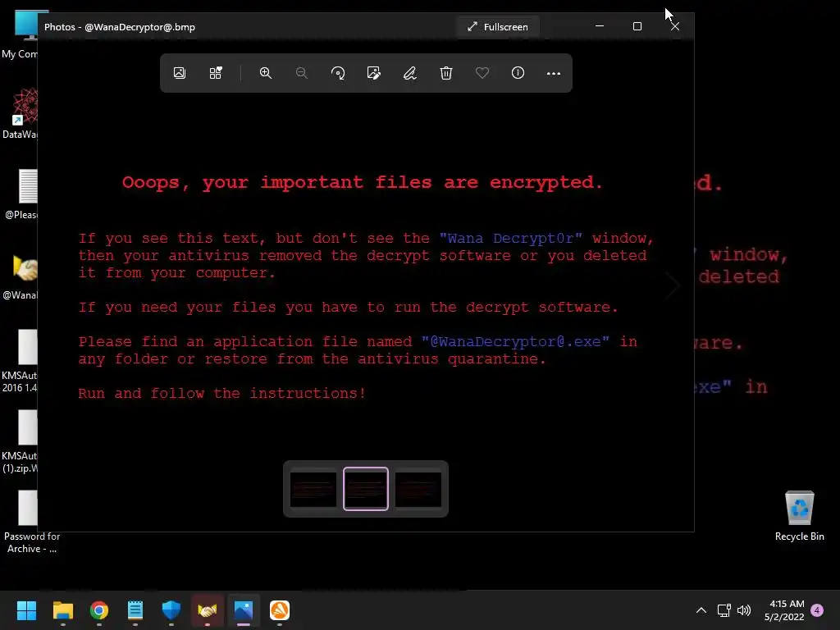Image resolution: width=840 pixels, height=630 pixels.
Task: Select the first filmstrip thumbnail
Action: pos(313,489)
